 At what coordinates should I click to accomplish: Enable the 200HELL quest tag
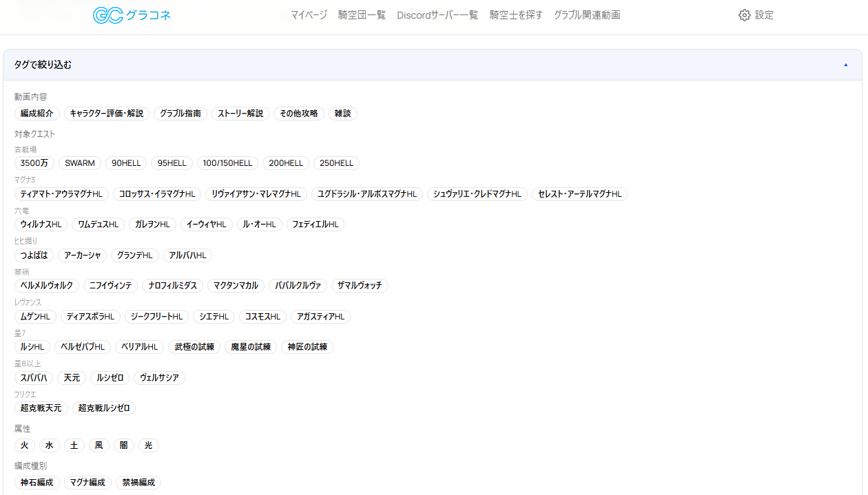(286, 163)
